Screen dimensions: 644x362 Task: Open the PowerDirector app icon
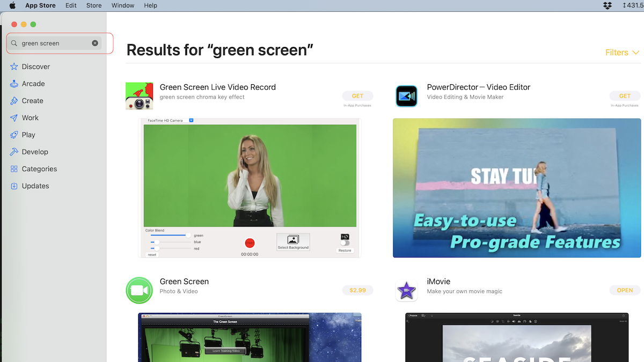point(406,96)
